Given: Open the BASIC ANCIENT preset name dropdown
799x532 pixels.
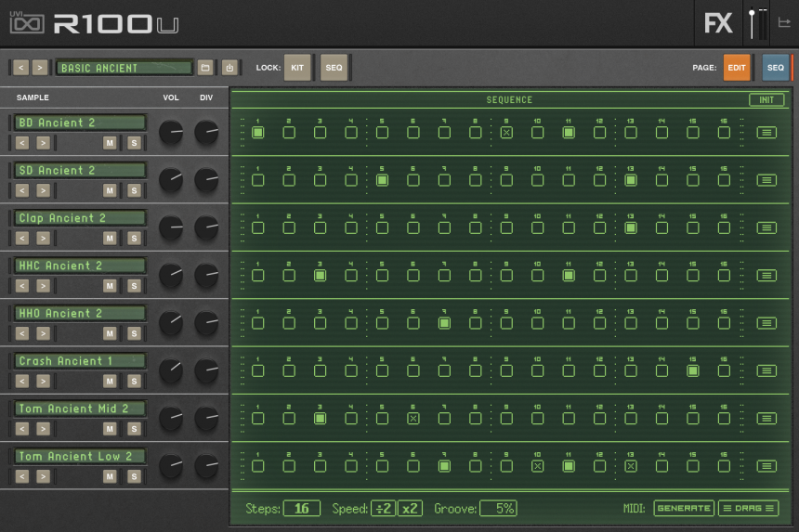Looking at the screenshot, I should click(x=124, y=68).
